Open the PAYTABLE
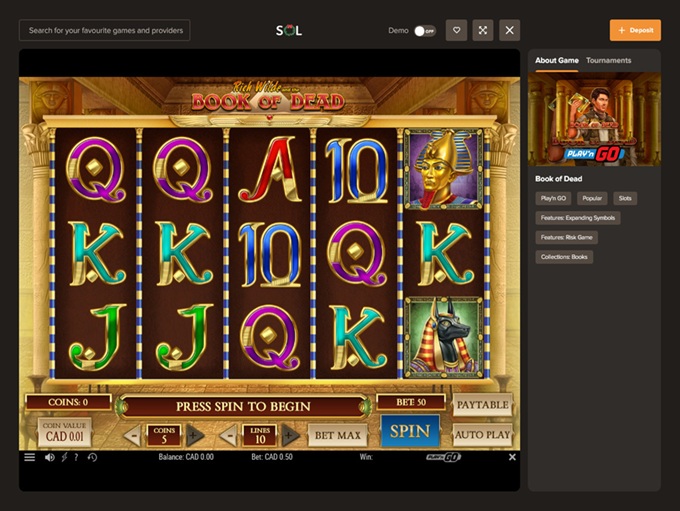This screenshot has width=680, height=511. coord(483,405)
